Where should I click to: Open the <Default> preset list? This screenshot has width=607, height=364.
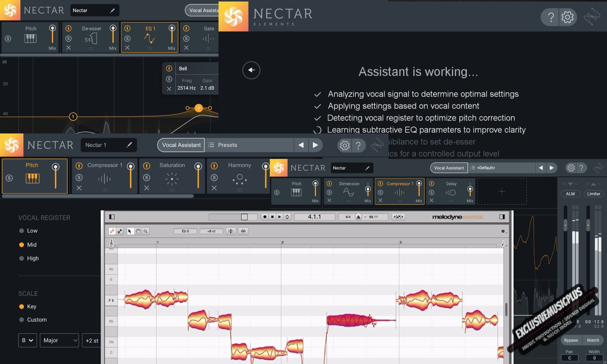(x=502, y=168)
